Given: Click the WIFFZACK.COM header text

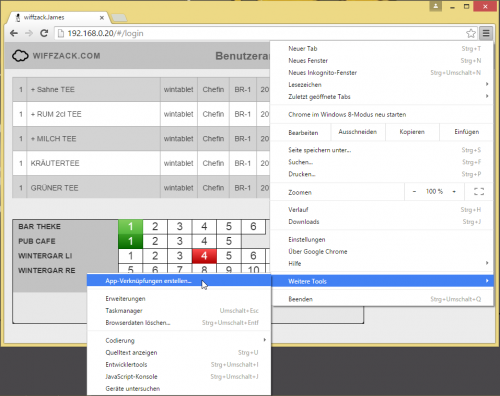Looking at the screenshot, I should point(66,56).
